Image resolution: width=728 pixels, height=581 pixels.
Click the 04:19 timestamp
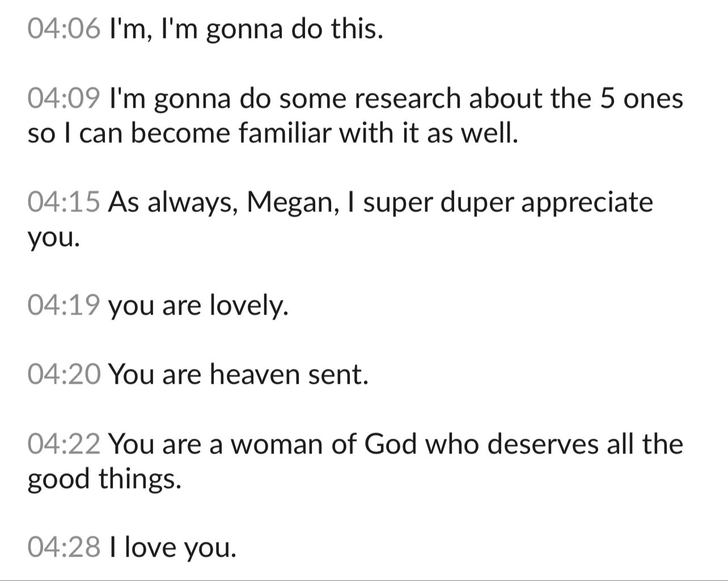64,306
